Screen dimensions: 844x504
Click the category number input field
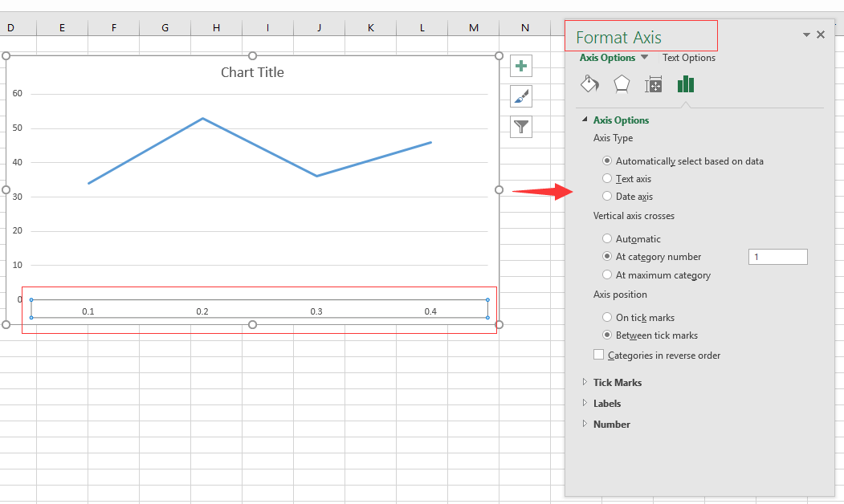click(x=777, y=257)
